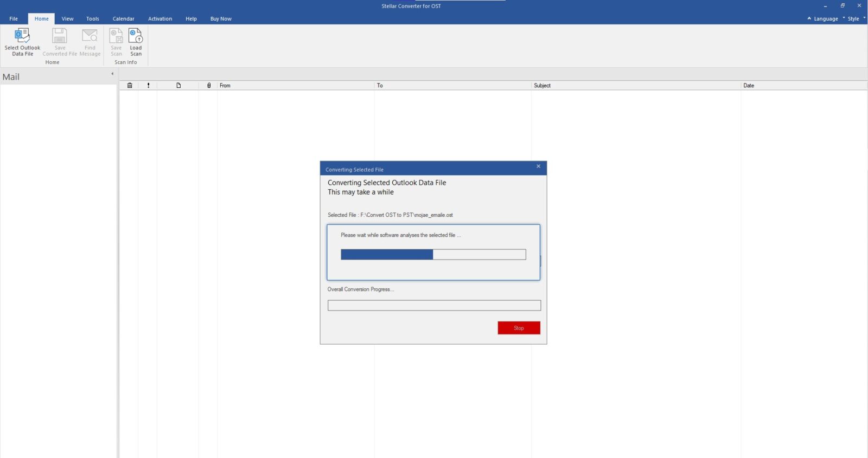
Task: Click the Scan Info ribbon group label
Action: [x=126, y=62]
